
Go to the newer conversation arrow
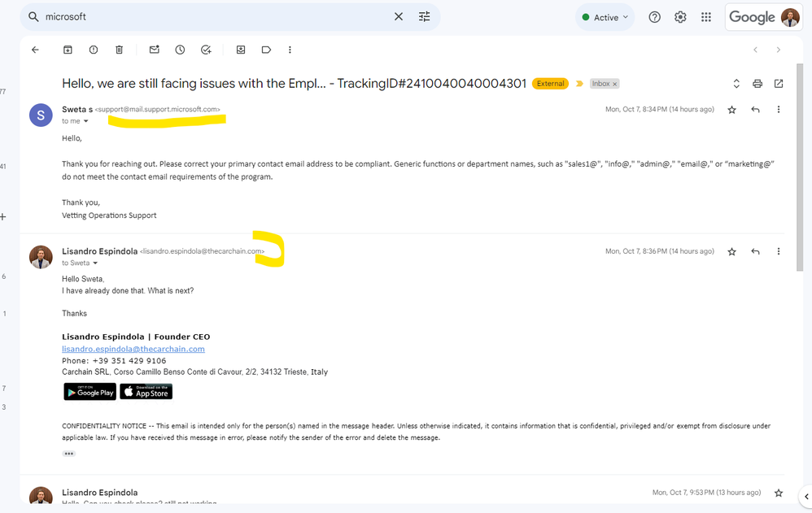click(756, 50)
